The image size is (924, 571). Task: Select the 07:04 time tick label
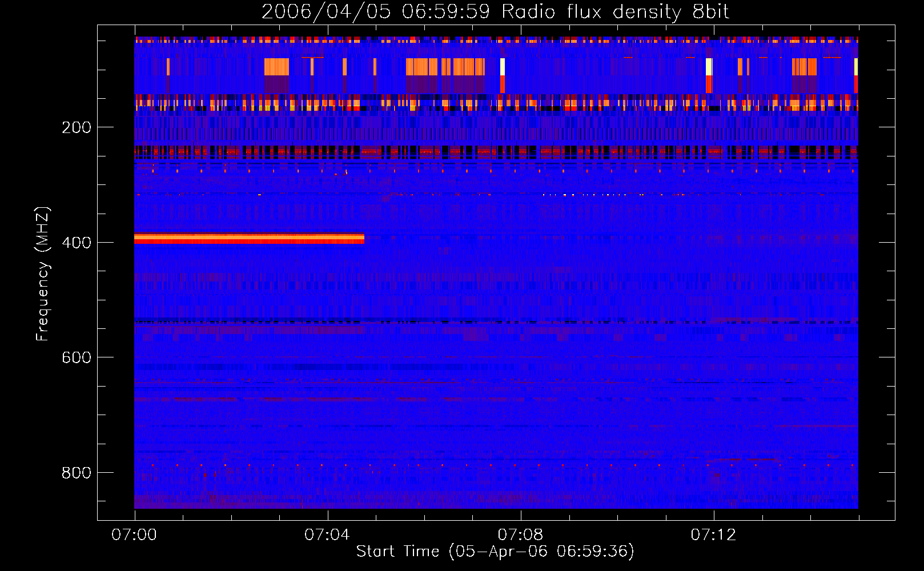tap(327, 535)
